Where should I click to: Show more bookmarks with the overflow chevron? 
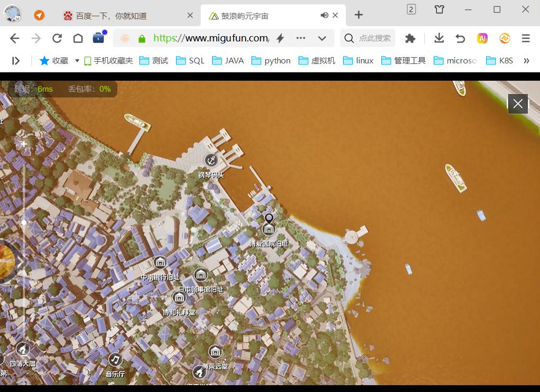(526, 61)
